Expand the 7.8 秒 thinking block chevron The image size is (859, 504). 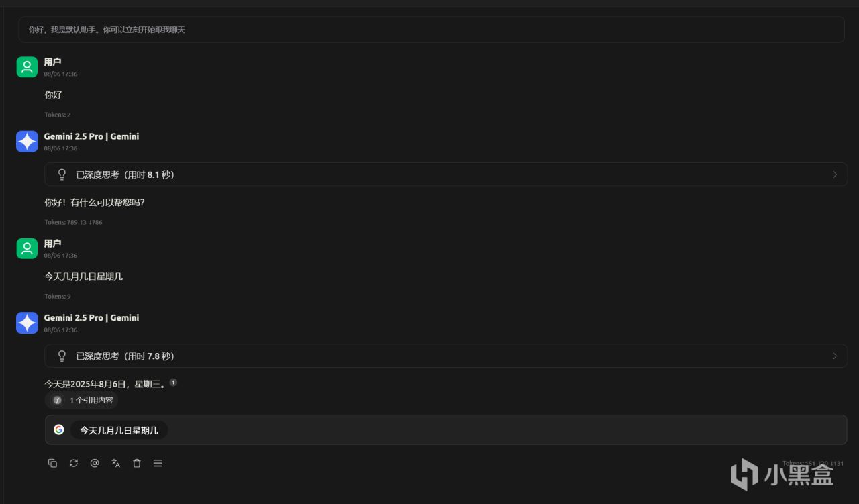pyautogui.click(x=835, y=356)
